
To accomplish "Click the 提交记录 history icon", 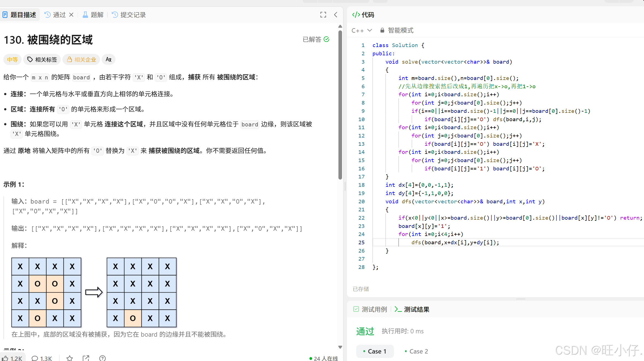I will (115, 15).
